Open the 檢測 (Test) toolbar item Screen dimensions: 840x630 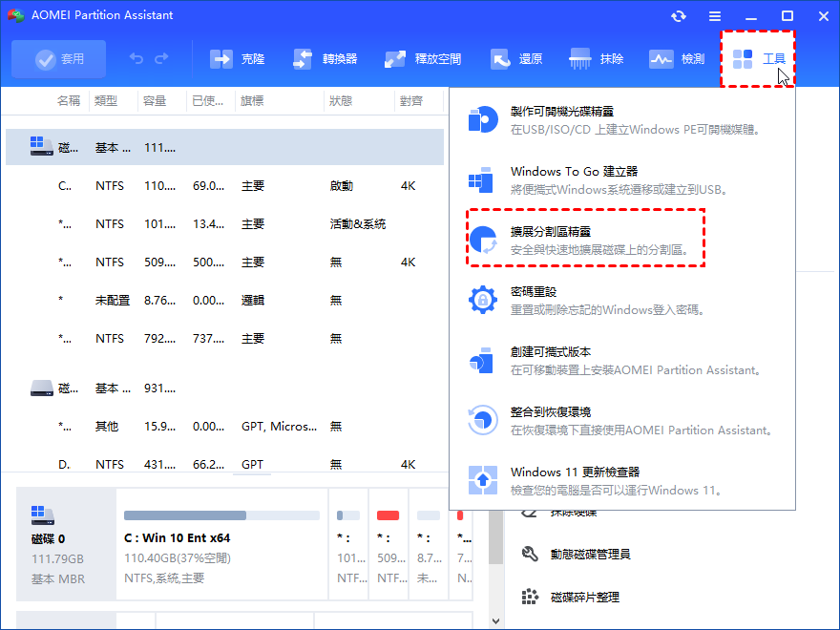point(677,59)
